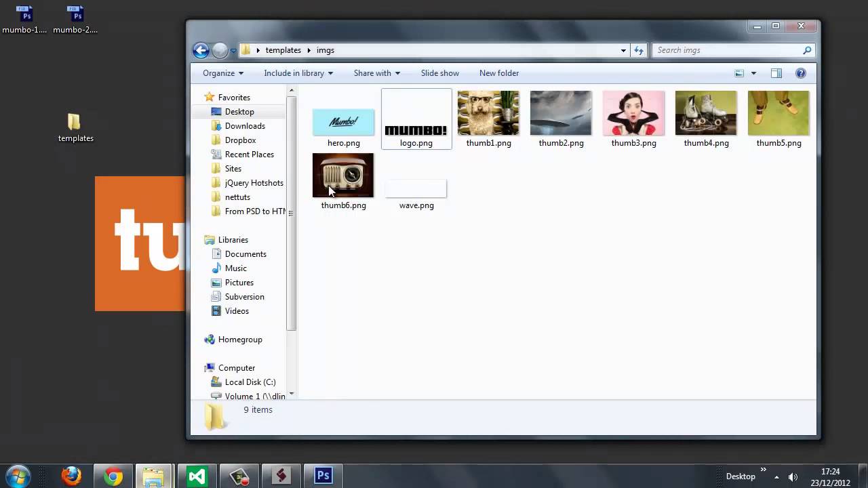Toggle the preview pane
Image resolution: width=868 pixels, height=488 pixels.
[776, 73]
